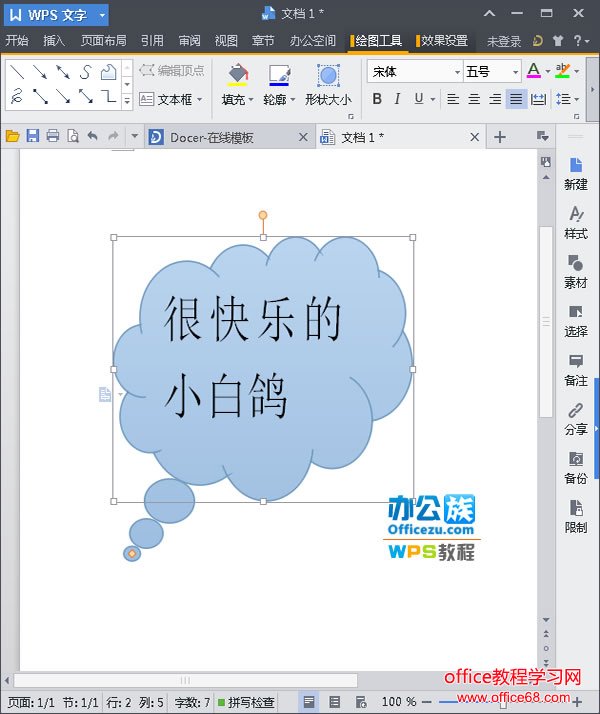Image resolution: width=600 pixels, height=714 pixels.
Task: Expand the text box dropdown
Action: tap(200, 99)
